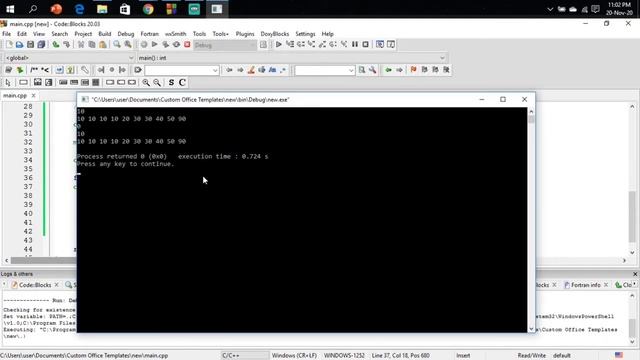Open Replace with the second magnifier icon
This screenshot has height=360, width=640.
[x=128, y=44]
